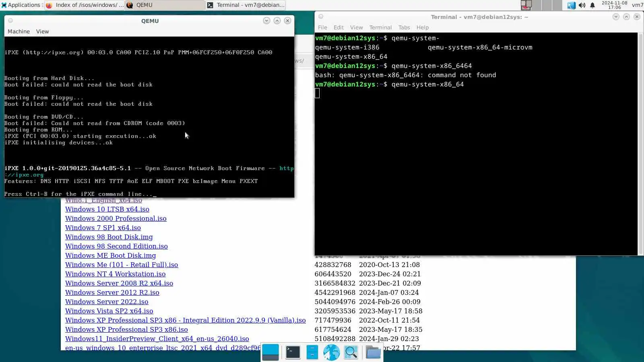Open the Terminal menu in Terminal window
This screenshot has width=644, height=362.
click(380, 27)
